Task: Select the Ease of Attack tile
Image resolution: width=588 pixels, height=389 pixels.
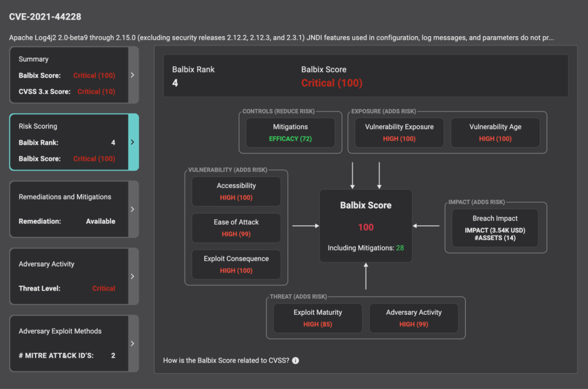Action: 236,228
